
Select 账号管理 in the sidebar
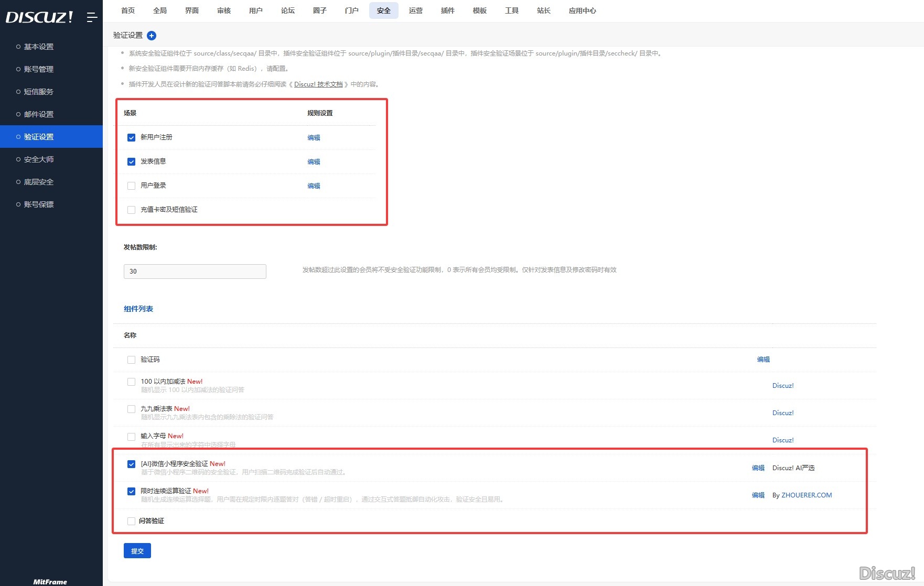[x=39, y=69]
